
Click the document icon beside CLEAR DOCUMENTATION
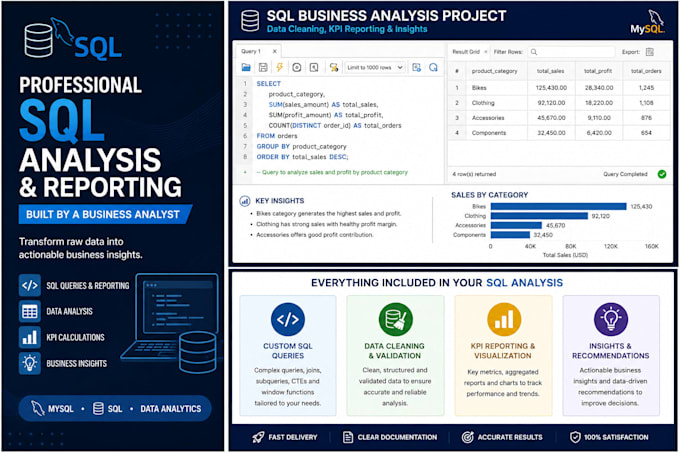click(348, 437)
